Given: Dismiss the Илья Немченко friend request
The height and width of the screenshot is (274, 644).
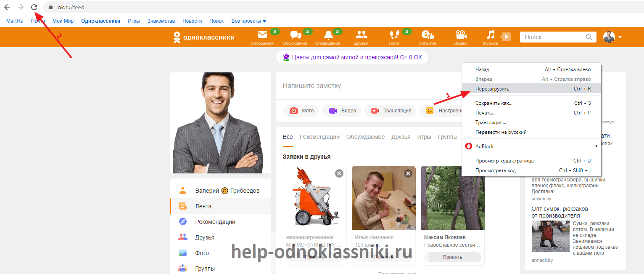Looking at the screenshot, I should coord(408,173).
